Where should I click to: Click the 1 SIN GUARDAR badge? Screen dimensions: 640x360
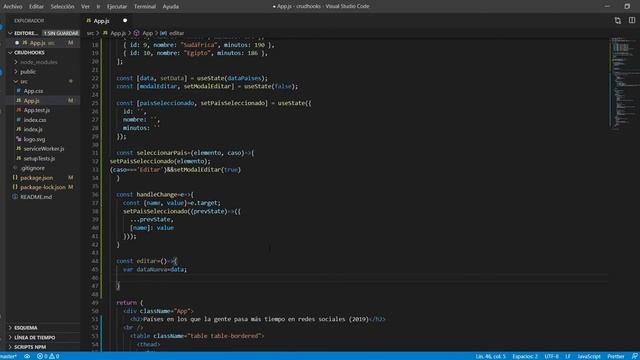tap(61, 33)
